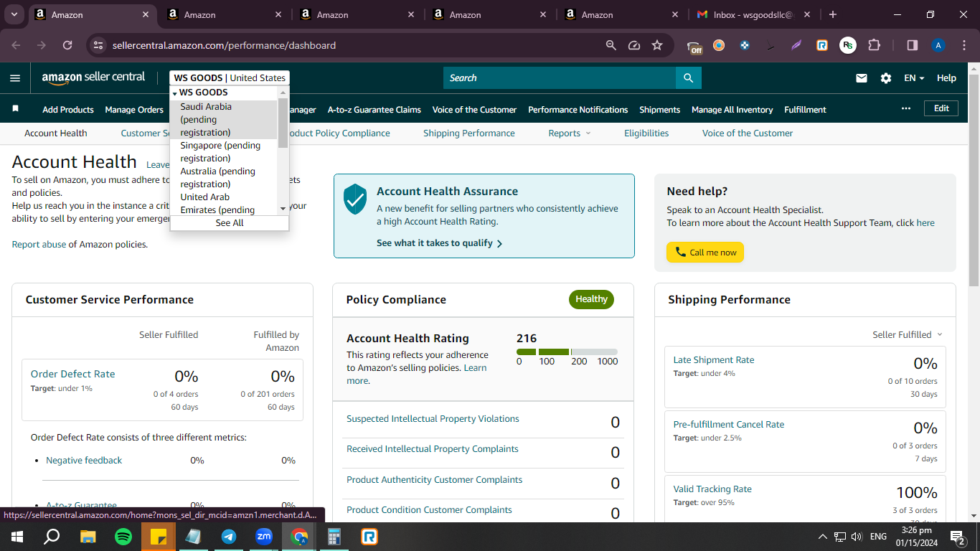
Task: Click the green Healthy status badge
Action: point(591,299)
